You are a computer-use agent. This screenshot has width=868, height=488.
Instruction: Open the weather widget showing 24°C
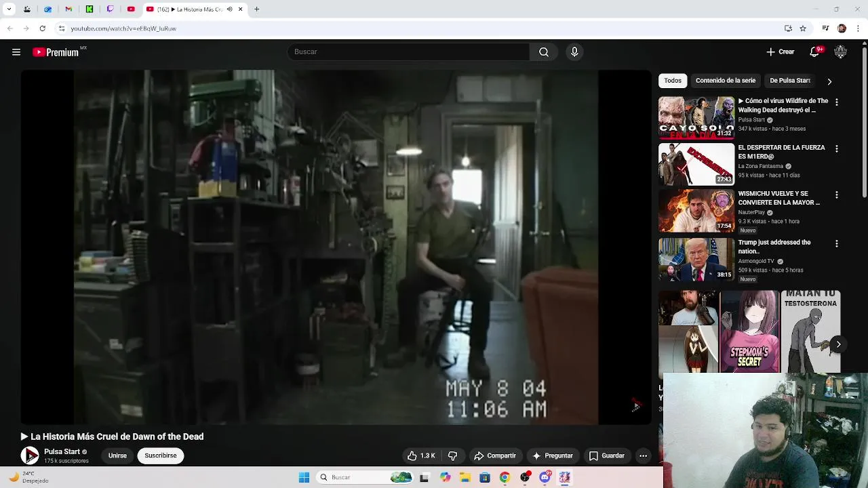[x=27, y=477]
